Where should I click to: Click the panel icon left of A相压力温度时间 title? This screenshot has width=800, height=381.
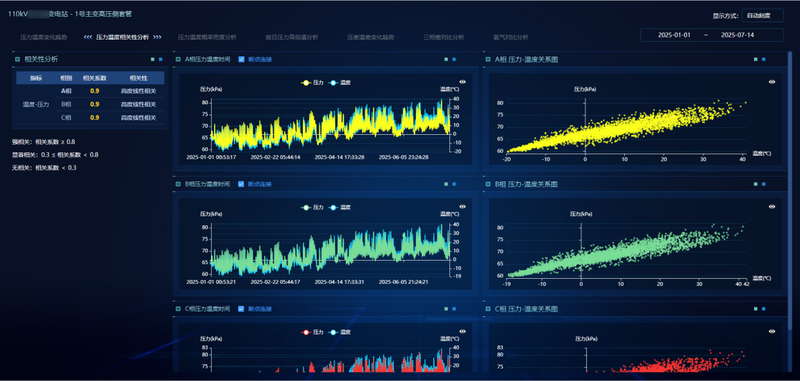[x=178, y=60]
